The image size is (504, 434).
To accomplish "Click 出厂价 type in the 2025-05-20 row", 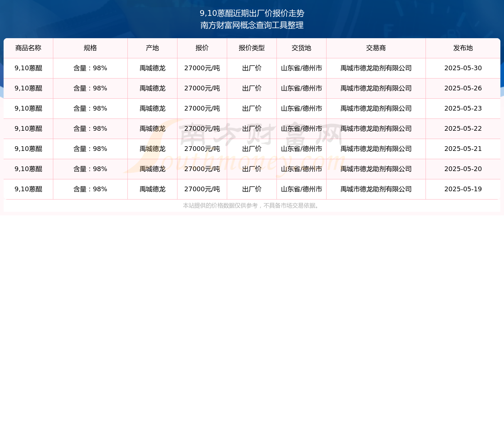I will (x=252, y=169).
